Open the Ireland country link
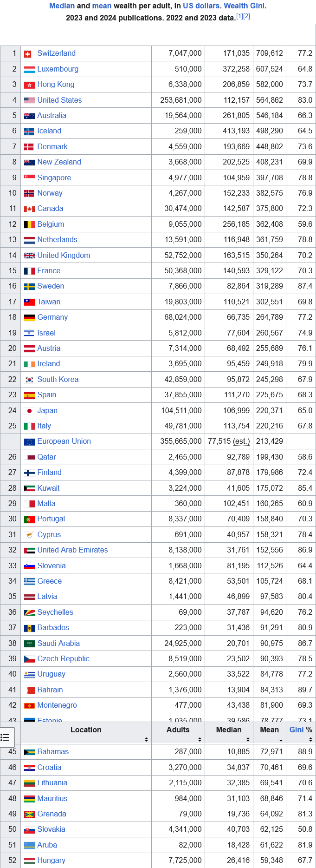 49,363
